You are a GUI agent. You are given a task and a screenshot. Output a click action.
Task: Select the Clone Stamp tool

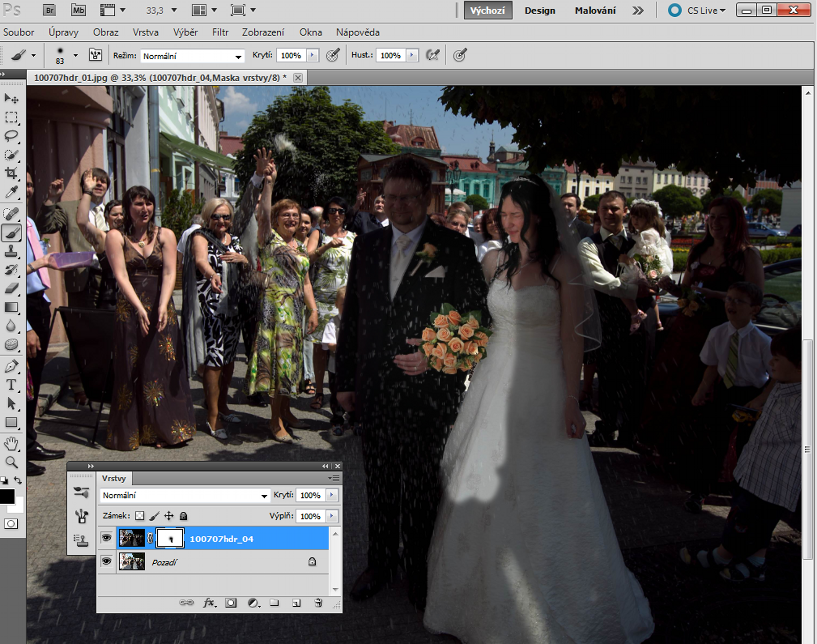pos(11,251)
